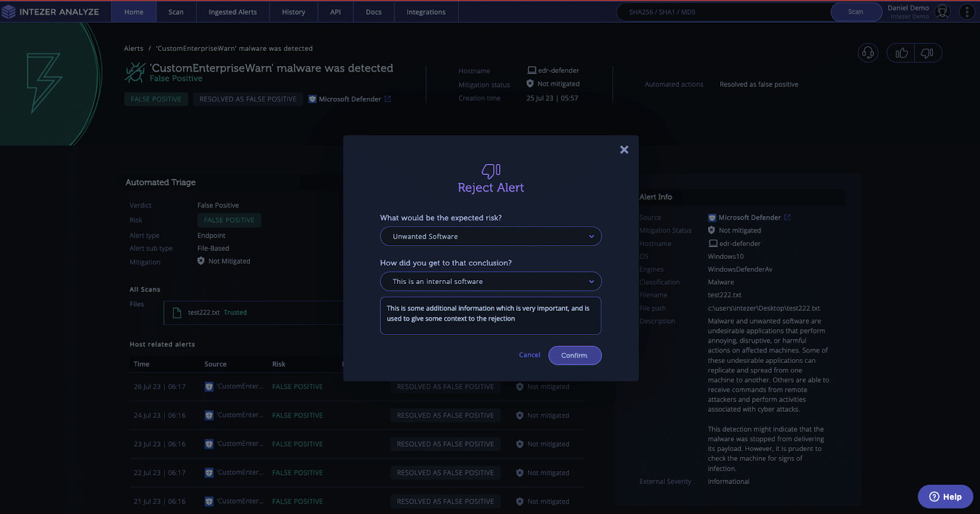Click FALSE POSITIVE risk badge in Automated Triage
The image size is (980, 514).
229,220
